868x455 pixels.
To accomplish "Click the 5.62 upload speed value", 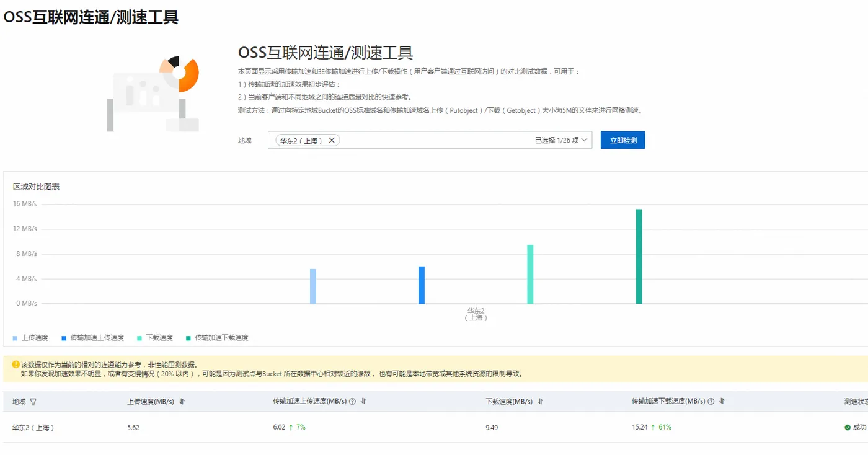I will [133, 428].
